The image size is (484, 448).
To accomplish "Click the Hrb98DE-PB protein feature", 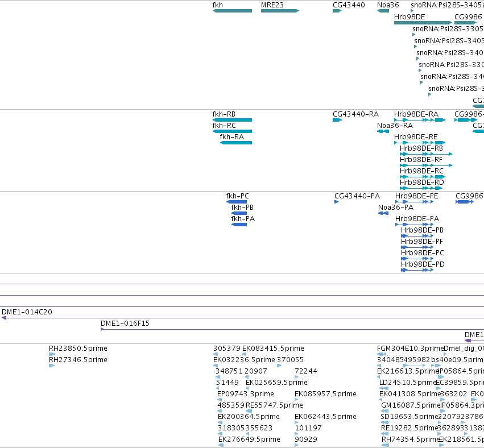I will pos(417,236).
